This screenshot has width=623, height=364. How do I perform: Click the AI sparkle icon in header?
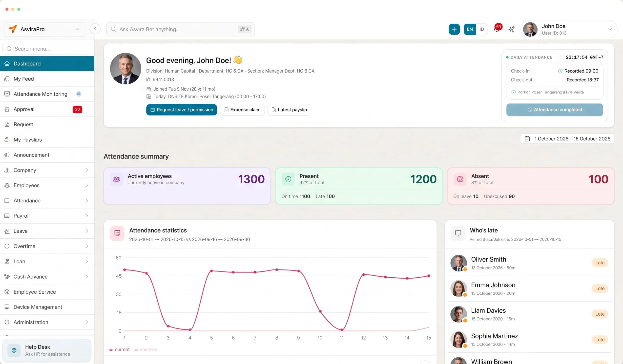(x=512, y=29)
